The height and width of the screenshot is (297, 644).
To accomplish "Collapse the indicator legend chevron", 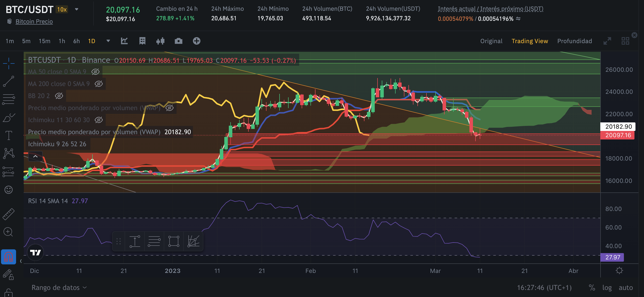I will 35,156.
